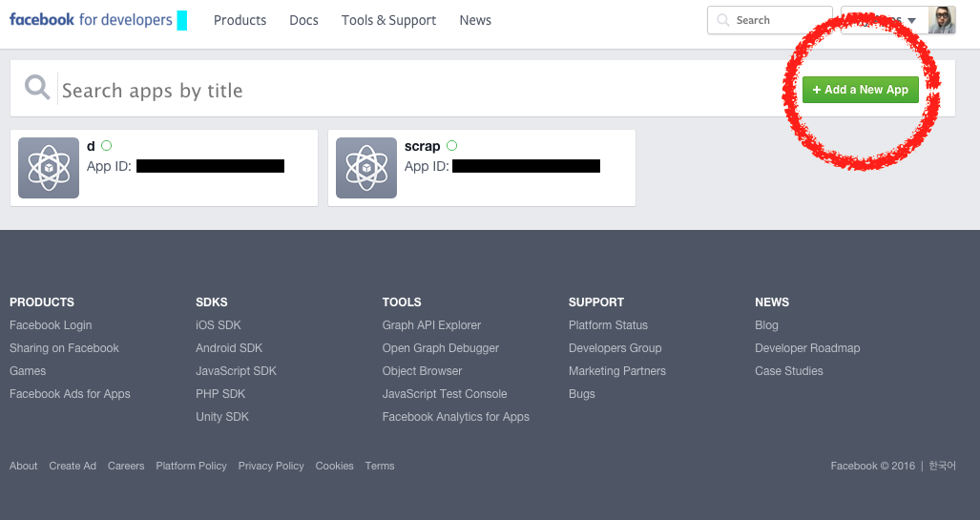Open the Products menu
The image size is (980, 520).
[x=240, y=20]
